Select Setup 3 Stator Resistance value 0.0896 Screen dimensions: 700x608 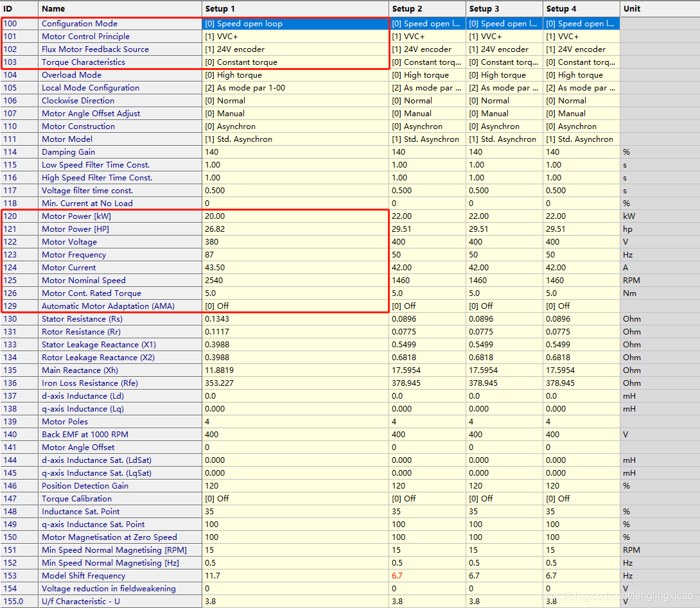click(x=504, y=319)
